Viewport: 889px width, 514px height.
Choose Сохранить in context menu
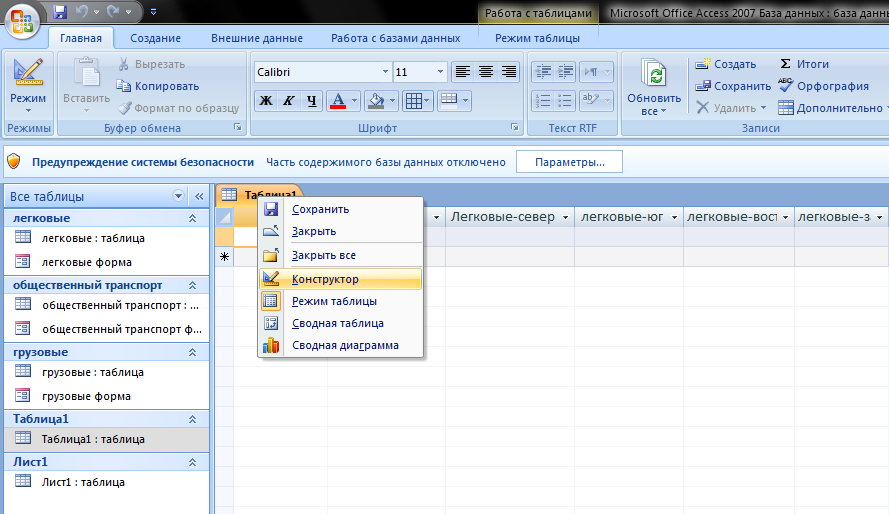pyautogui.click(x=341, y=209)
